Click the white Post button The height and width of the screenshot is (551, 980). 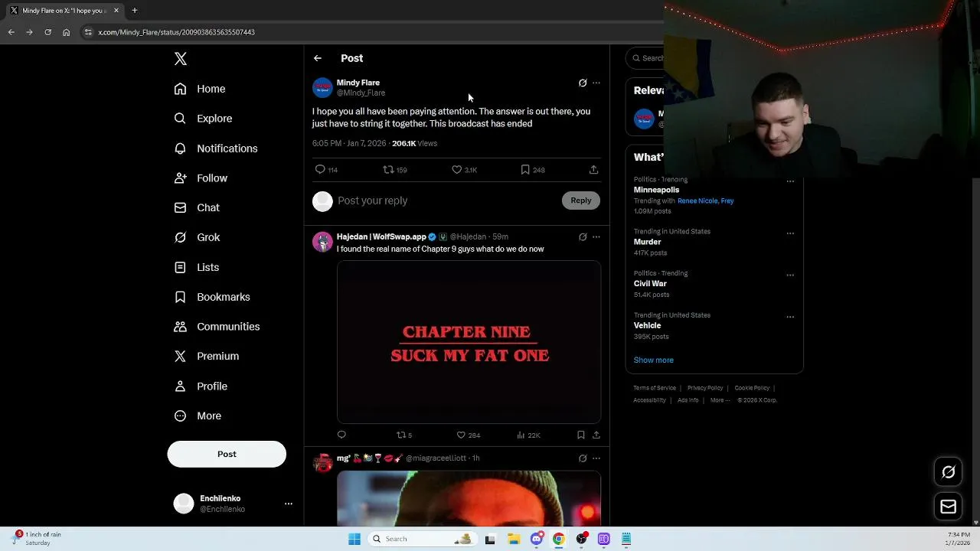(x=227, y=454)
